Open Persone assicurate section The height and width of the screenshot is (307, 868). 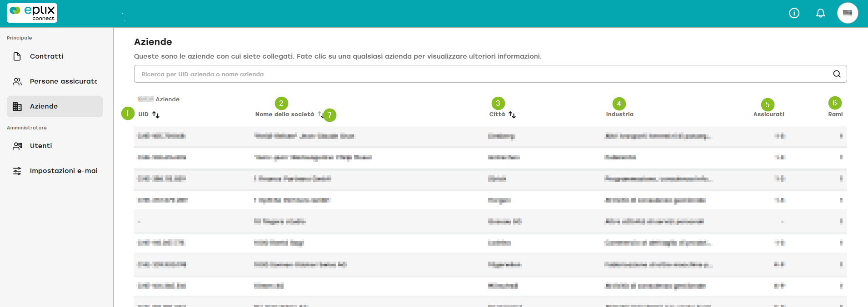click(x=55, y=81)
